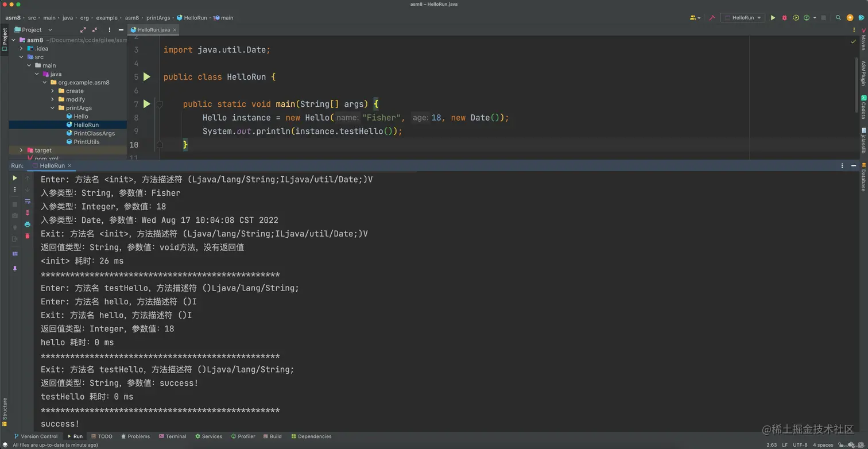This screenshot has height=449, width=868.
Task: Expand the modify package
Action: coord(52,99)
